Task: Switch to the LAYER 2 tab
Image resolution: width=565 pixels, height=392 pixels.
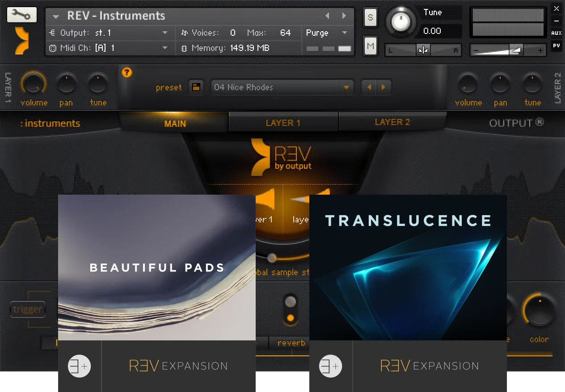Action: pos(392,121)
